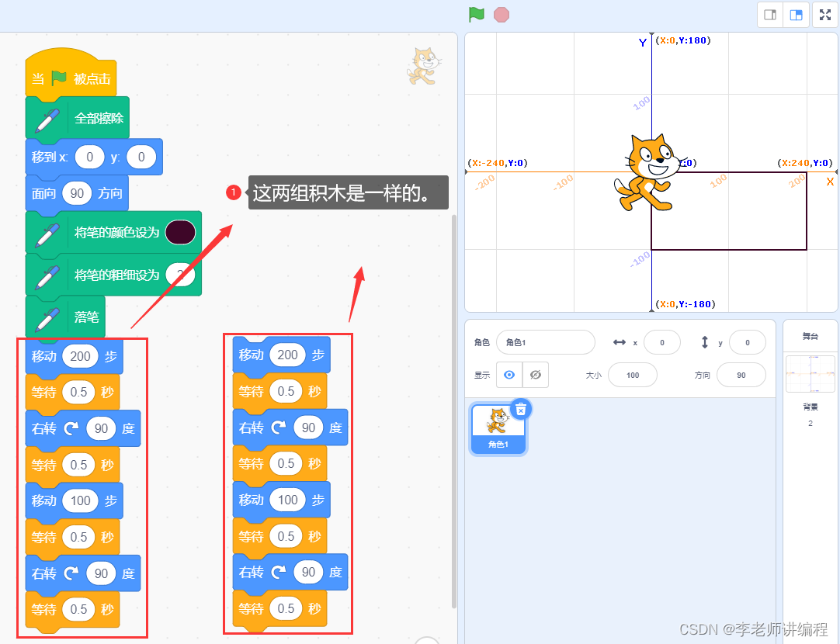Delete sprite 角色1 with trash icon

tap(521, 410)
